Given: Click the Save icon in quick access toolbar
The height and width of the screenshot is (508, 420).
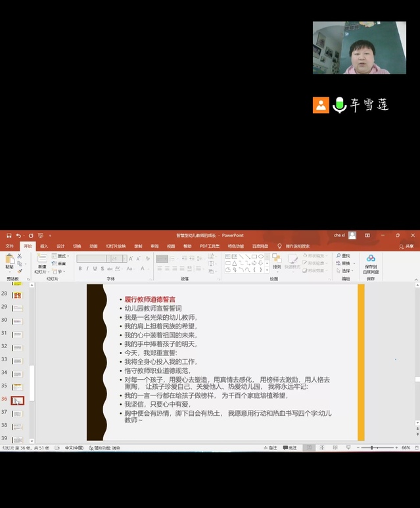Looking at the screenshot, I should [7, 235].
